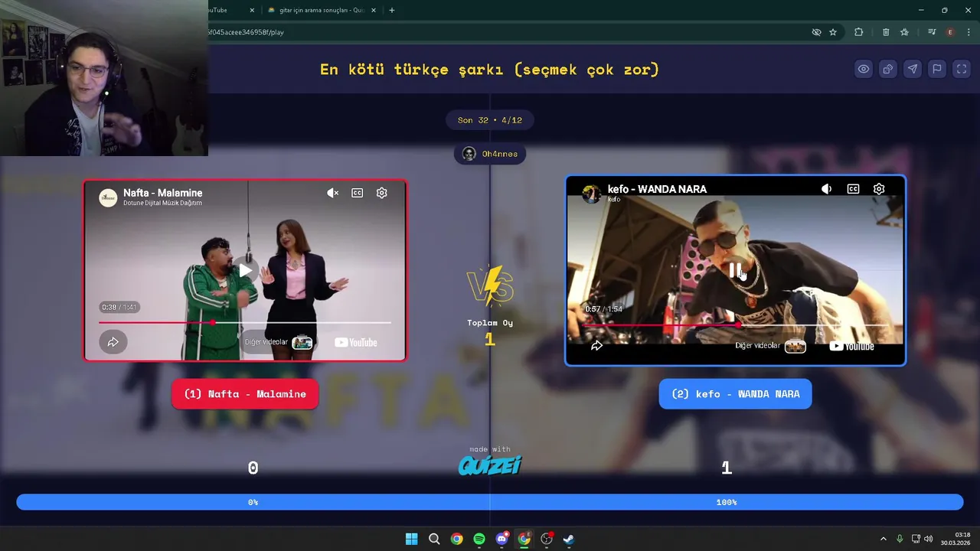Image resolution: width=980 pixels, height=551 pixels.
Task: Open a new browser tab
Action: [392, 10]
